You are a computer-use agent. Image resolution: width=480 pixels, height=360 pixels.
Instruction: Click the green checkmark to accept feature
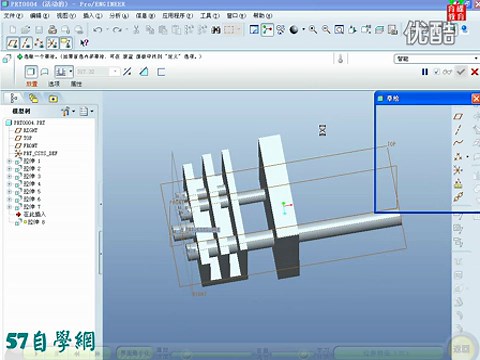click(461, 72)
